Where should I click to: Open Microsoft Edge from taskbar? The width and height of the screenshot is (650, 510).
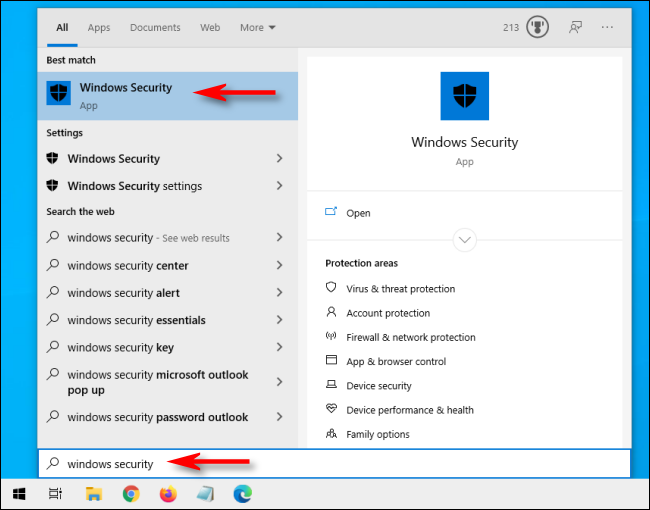point(241,493)
